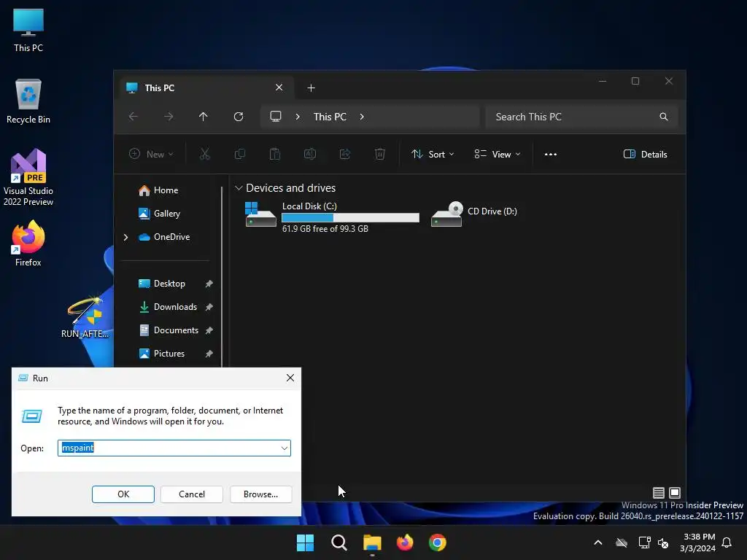This screenshot has height=560, width=747.
Task: Click Cancel in the Run dialog
Action: (x=192, y=494)
